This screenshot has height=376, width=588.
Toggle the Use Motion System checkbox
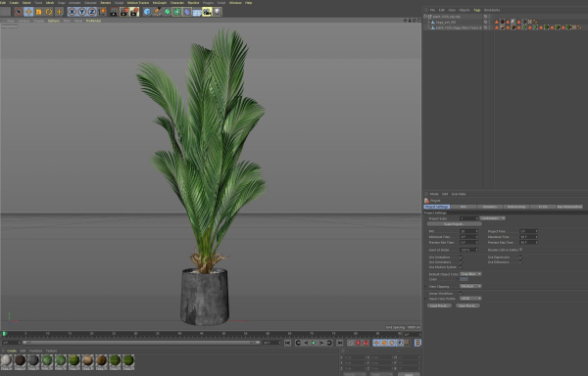[x=461, y=267]
